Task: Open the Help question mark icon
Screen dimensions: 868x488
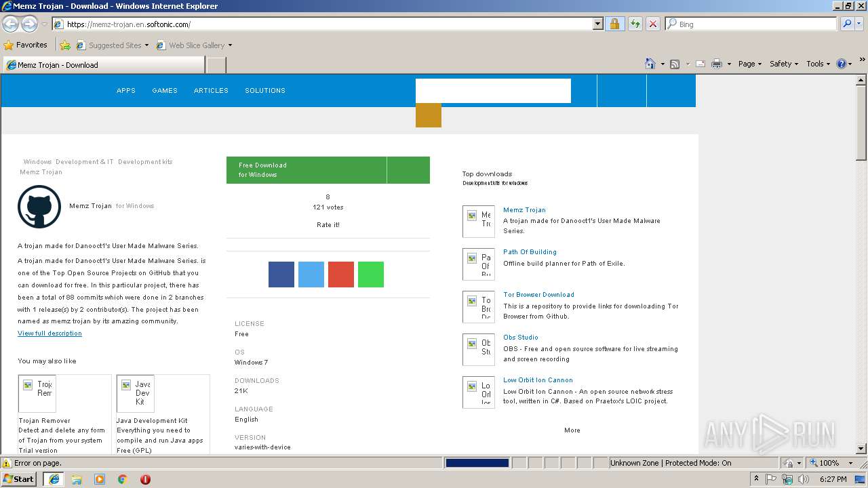Action: (842, 64)
